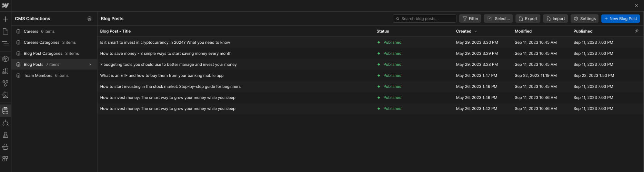
Task: Export the blog posts
Action: 528,19
